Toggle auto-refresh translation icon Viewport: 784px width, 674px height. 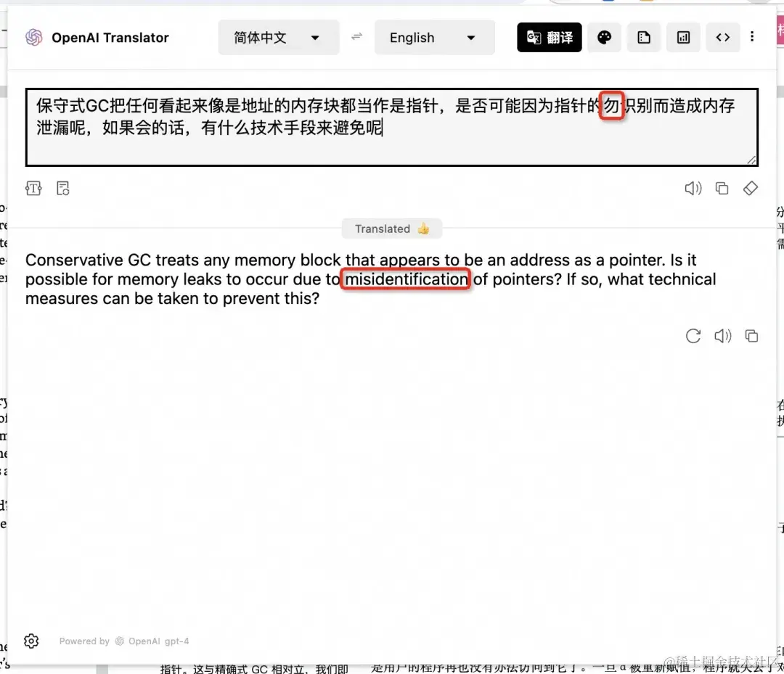63,188
